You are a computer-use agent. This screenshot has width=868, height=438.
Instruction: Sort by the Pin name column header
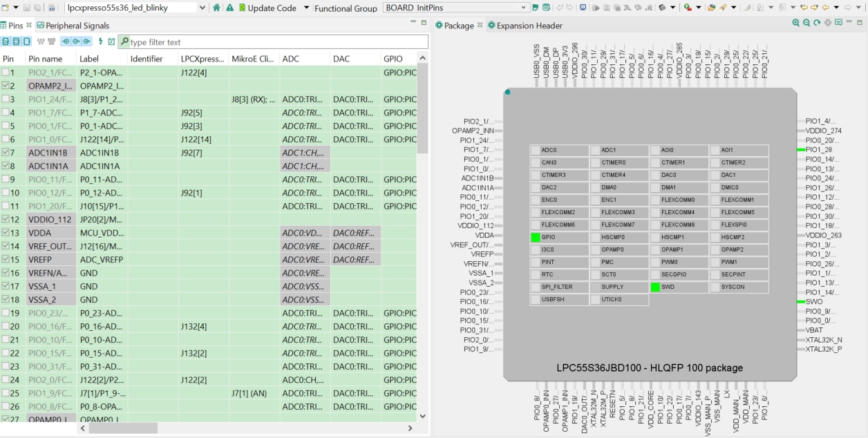pyautogui.click(x=46, y=59)
